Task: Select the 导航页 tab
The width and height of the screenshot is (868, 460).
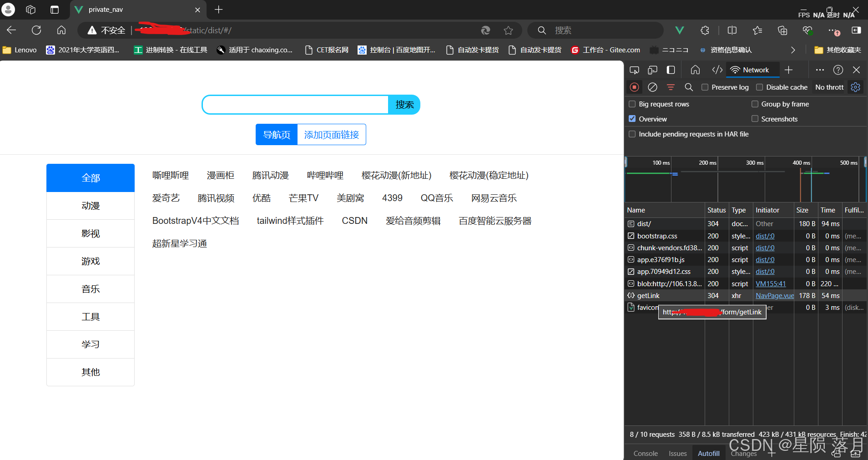Action: (277, 135)
